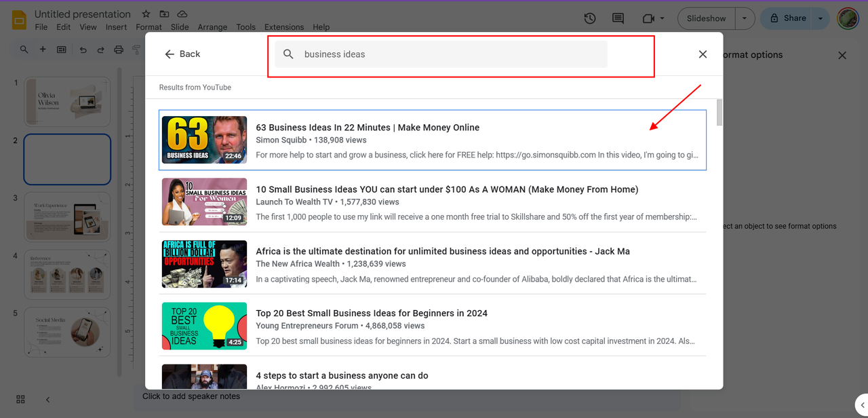Click the redo arrow icon

100,50
